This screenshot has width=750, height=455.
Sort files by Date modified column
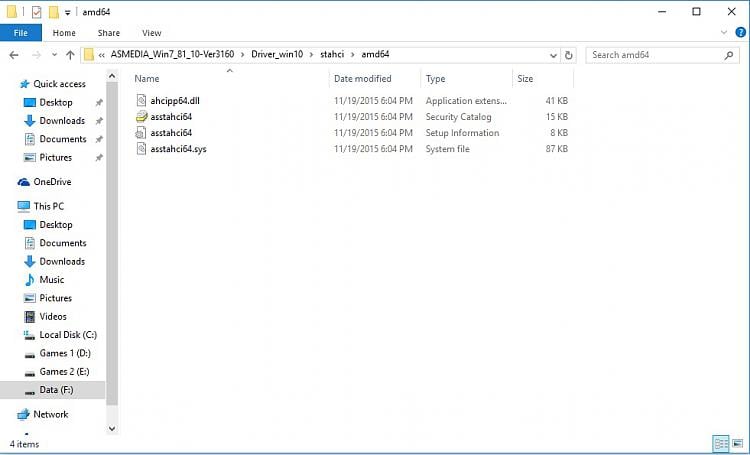tap(363, 78)
